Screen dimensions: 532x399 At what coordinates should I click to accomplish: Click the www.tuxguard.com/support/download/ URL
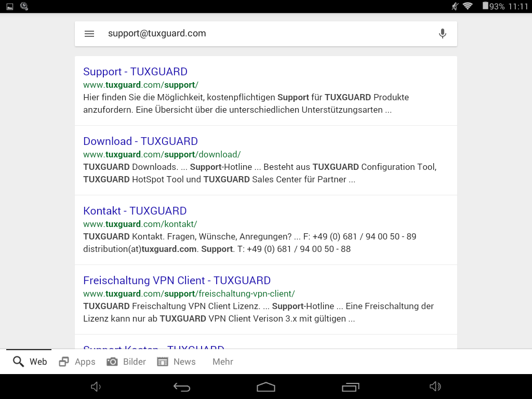tap(162, 154)
